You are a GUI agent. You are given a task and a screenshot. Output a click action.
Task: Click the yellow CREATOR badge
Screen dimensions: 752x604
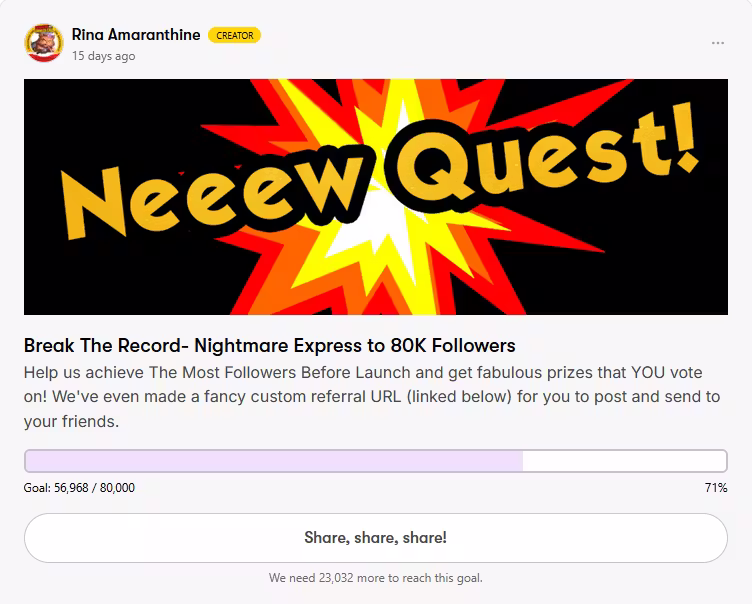(x=235, y=35)
